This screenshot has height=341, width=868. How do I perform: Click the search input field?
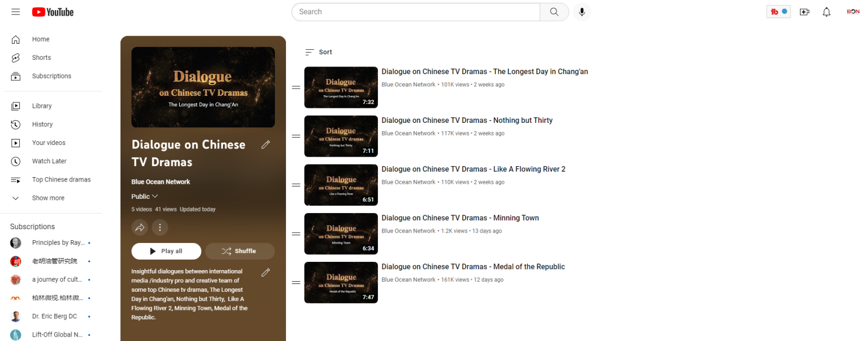pos(416,12)
